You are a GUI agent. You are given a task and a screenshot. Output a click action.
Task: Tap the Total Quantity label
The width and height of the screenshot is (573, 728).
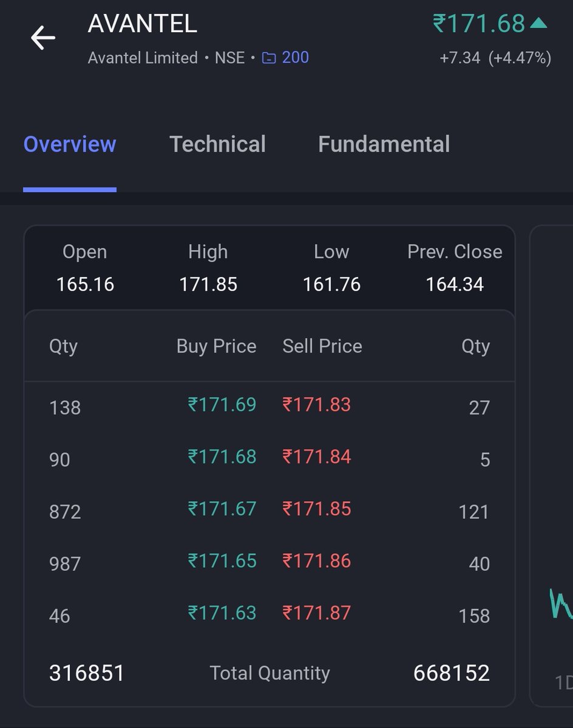pyautogui.click(x=270, y=673)
